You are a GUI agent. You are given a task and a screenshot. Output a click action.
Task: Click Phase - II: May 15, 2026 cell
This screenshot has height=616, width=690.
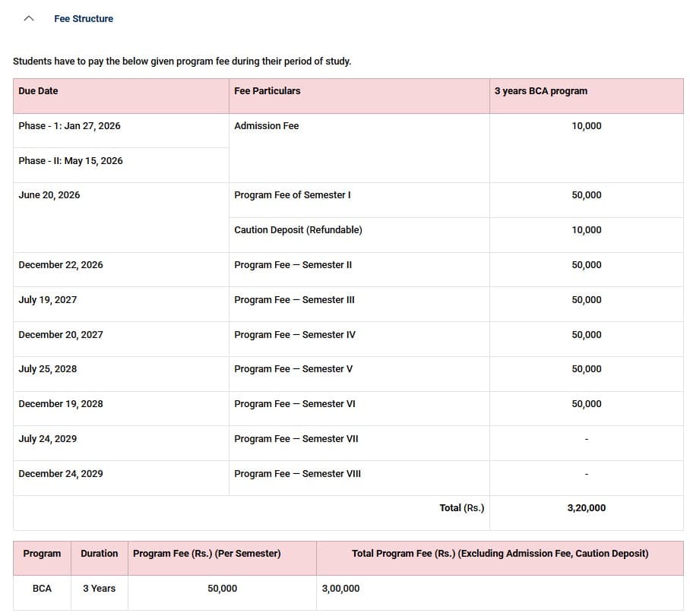(x=70, y=160)
